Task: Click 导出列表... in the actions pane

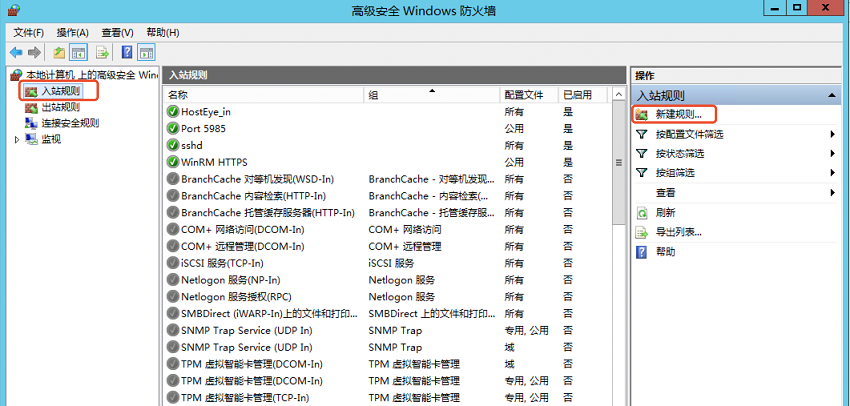Action: (679, 232)
